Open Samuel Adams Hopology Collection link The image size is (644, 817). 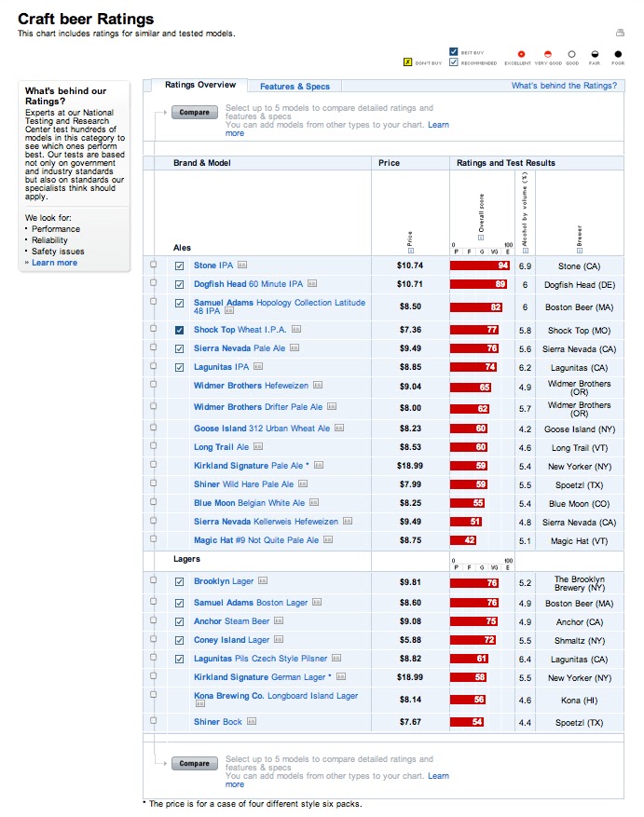coord(280,306)
